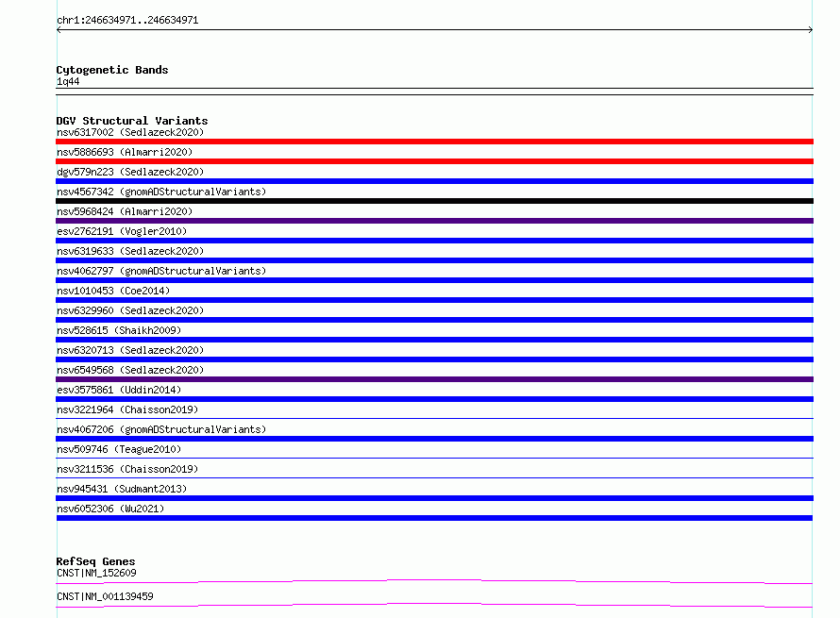
Task: Click the 1q44 band label
Action: tap(68, 81)
